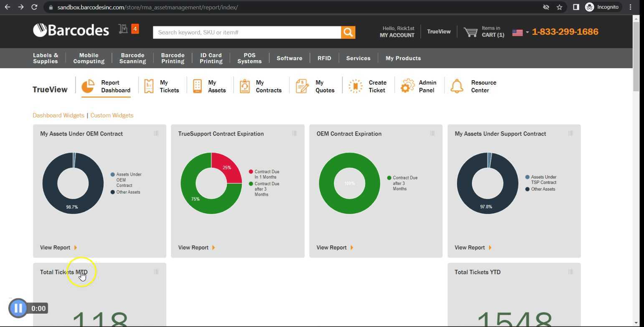Open the Barcode Scanning menu
The image size is (644, 327).
[132, 58]
